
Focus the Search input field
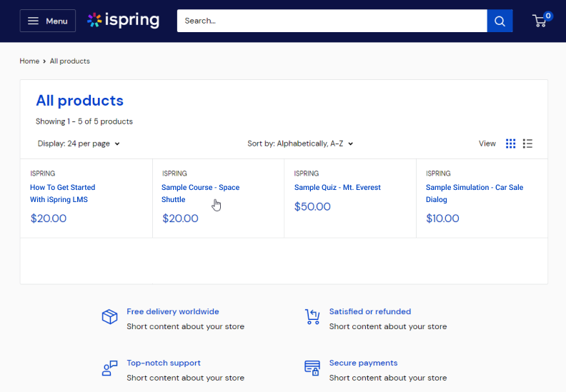pos(332,21)
